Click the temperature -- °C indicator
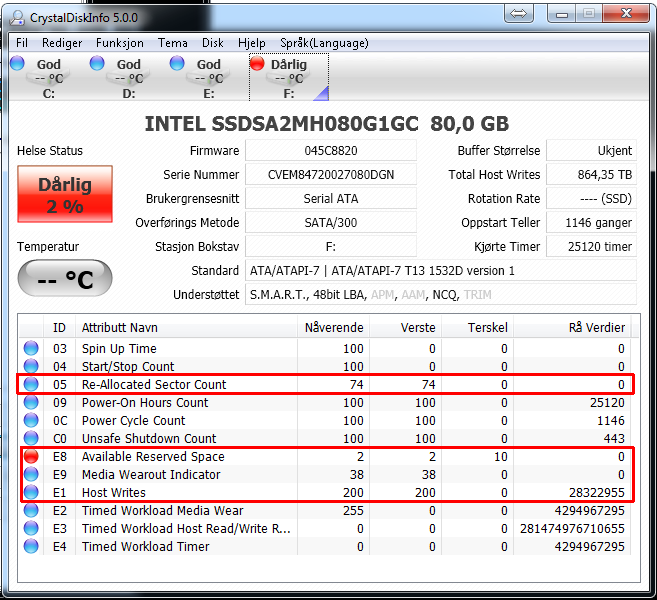This screenshot has height=600, width=657. click(x=65, y=278)
